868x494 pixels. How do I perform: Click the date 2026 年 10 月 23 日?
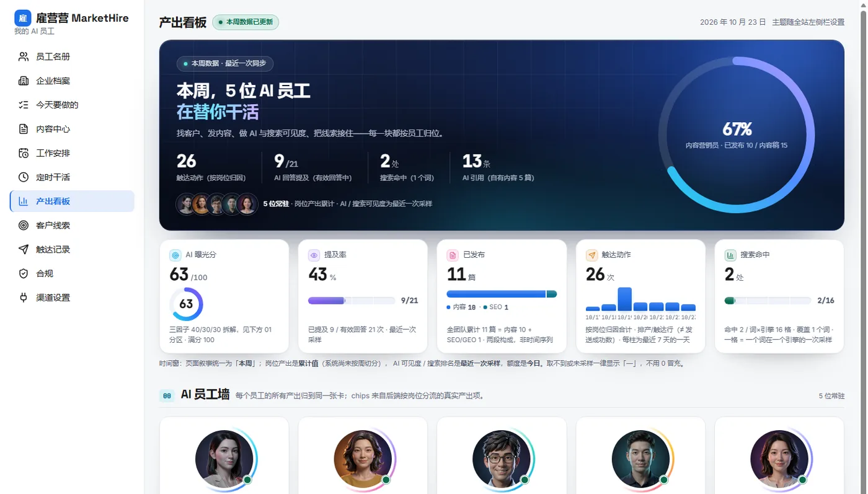[x=733, y=22]
